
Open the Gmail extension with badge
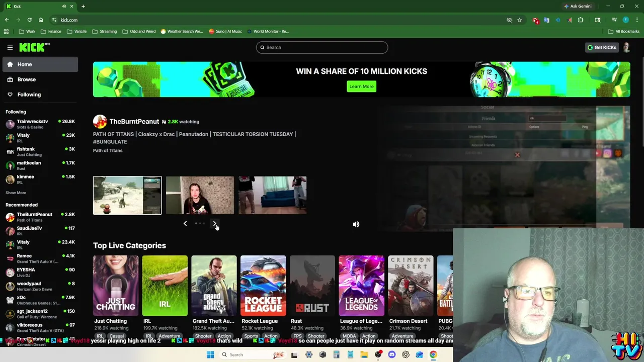(x=536, y=20)
